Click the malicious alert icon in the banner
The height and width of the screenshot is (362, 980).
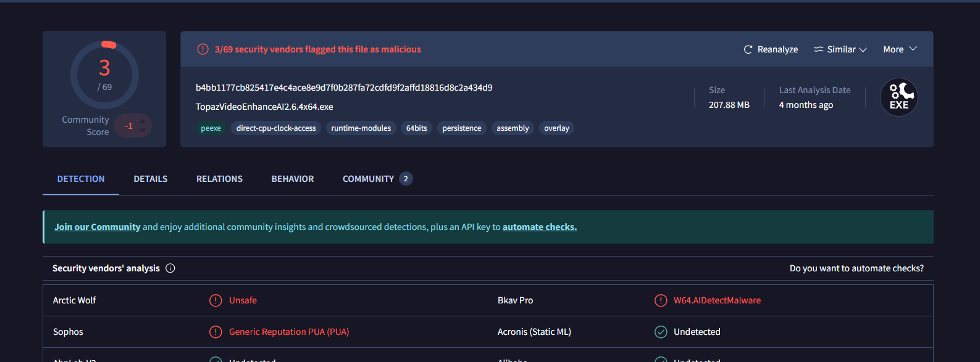point(203,49)
